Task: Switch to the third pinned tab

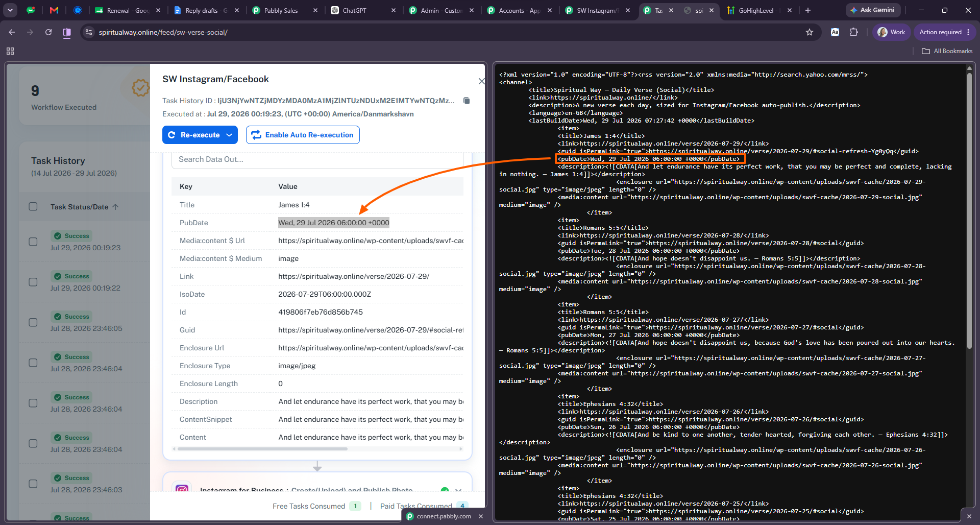Action: pyautogui.click(x=78, y=10)
